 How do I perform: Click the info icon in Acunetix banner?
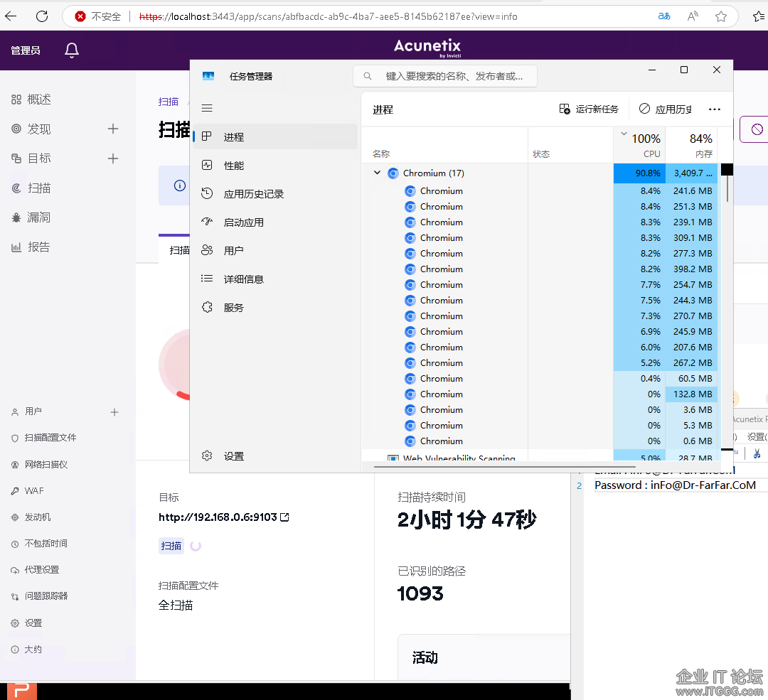pyautogui.click(x=180, y=185)
